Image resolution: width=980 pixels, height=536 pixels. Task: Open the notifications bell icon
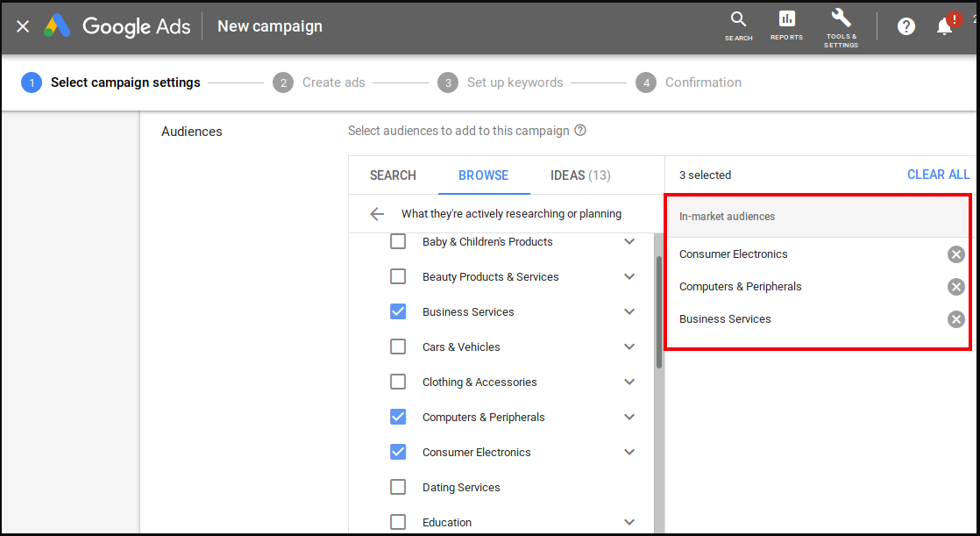coord(944,26)
